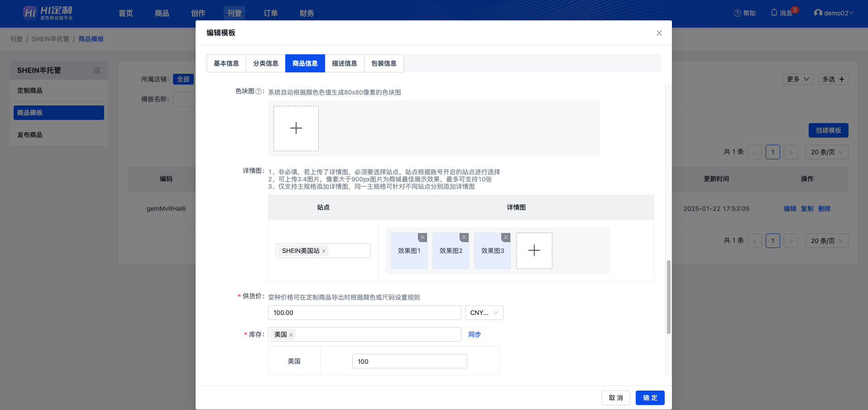Click the dialog's vertical scrollbar thumb
This screenshot has height=410, width=868.
click(668, 297)
